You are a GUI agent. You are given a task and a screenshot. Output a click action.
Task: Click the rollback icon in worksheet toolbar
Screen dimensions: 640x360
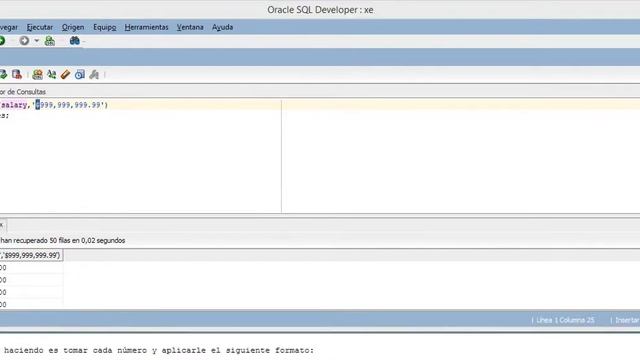[x=17, y=74]
